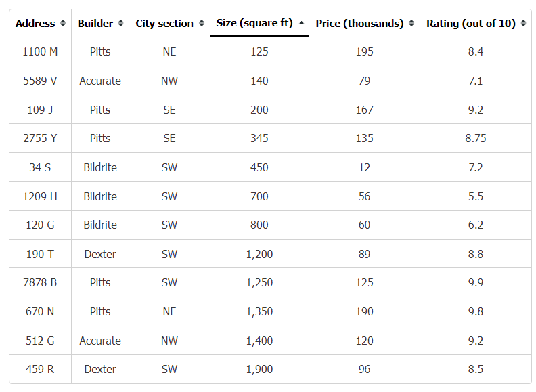Reverse sort on Size (square ft) header
This screenshot has height=392, width=536.
click(259, 23)
